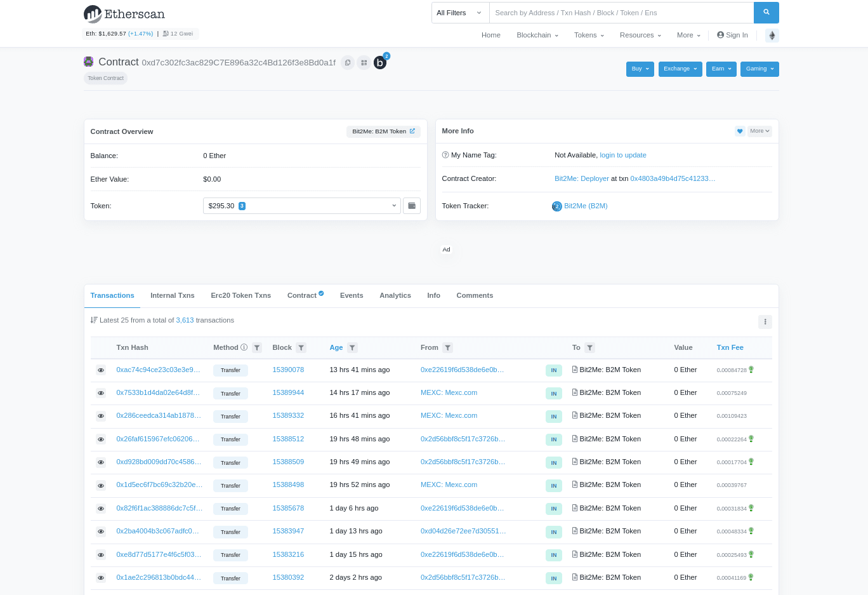Expand the Resources nav menu
Screen dimensions: 868x595
tap(640, 36)
